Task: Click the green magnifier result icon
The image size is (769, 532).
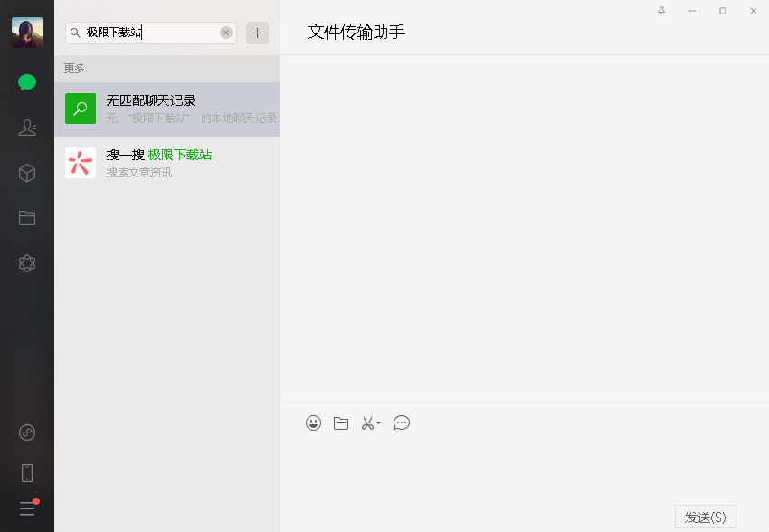Action: coord(81,109)
